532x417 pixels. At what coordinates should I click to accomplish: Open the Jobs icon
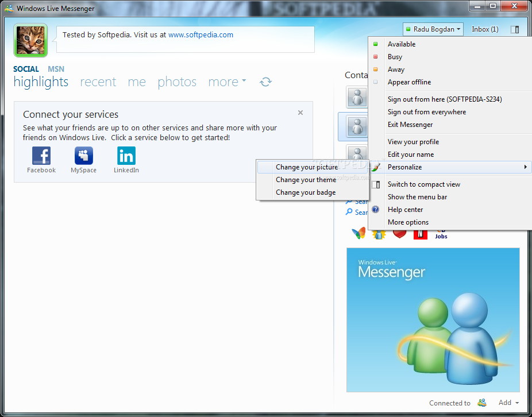[441, 234]
